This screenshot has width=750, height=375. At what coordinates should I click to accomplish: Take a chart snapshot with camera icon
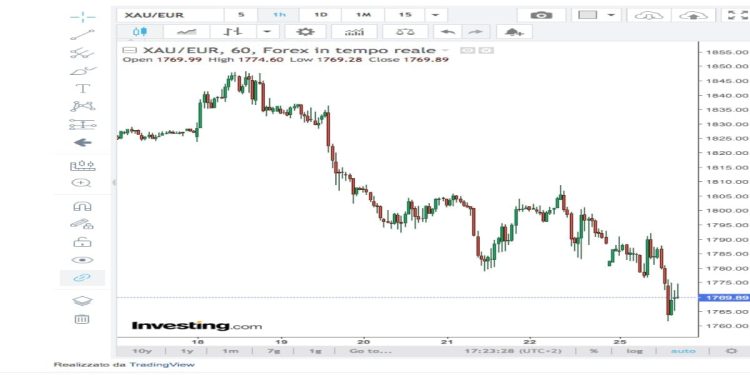pos(541,15)
